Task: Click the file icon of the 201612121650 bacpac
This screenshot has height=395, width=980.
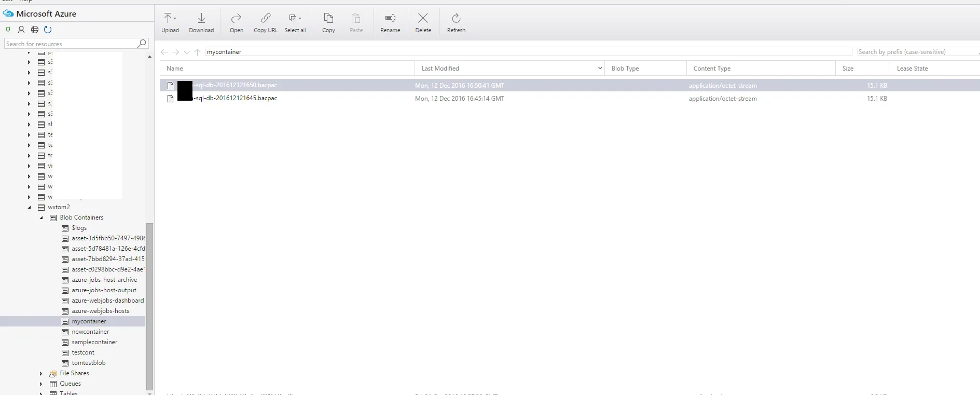Action: click(170, 86)
